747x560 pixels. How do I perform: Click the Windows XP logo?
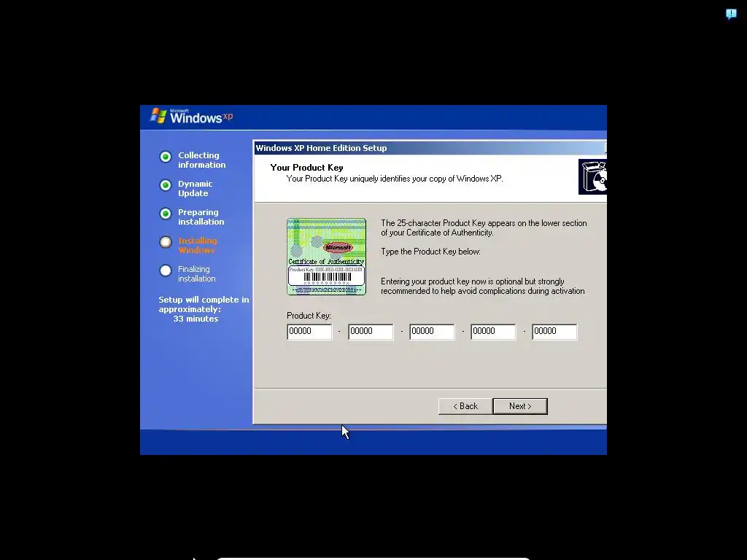[x=192, y=116]
